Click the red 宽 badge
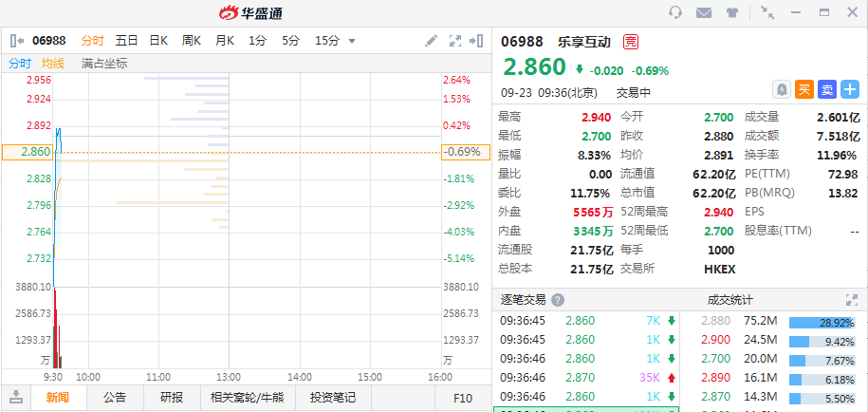 click(631, 42)
